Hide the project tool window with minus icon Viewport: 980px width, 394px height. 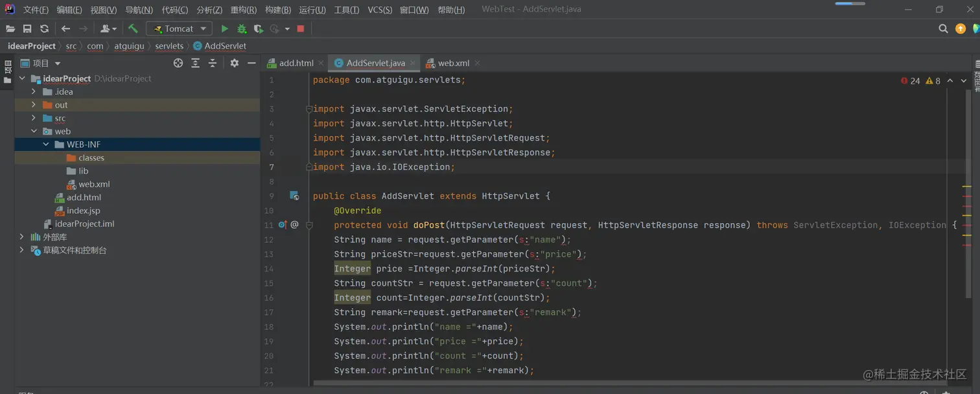pos(251,63)
